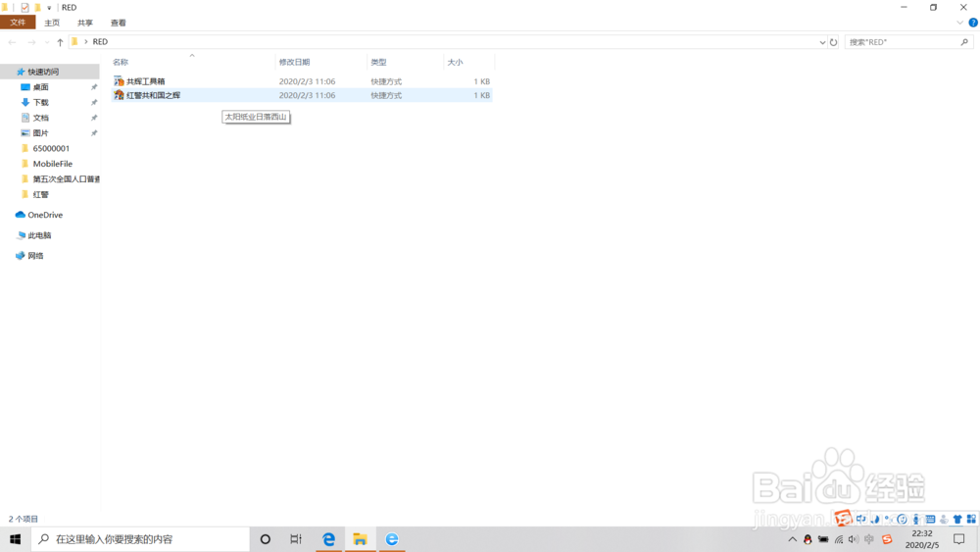The height and width of the screenshot is (552, 980).
Task: Unpin 文档 using its pin icon
Action: pyautogui.click(x=94, y=118)
